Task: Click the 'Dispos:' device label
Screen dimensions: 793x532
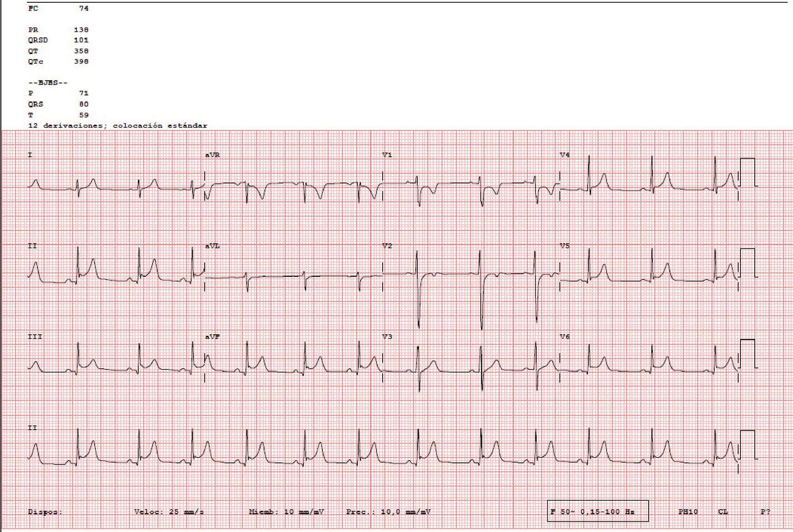Action: coord(45,512)
